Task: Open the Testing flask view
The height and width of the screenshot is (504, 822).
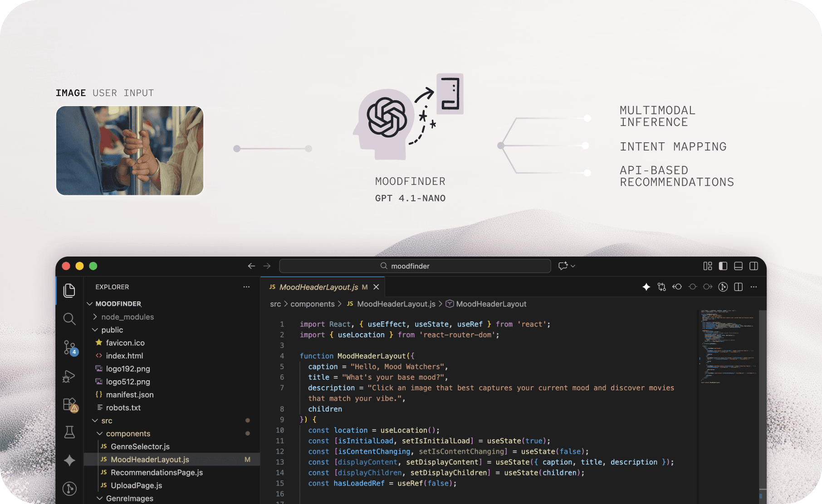Action: pyautogui.click(x=69, y=432)
